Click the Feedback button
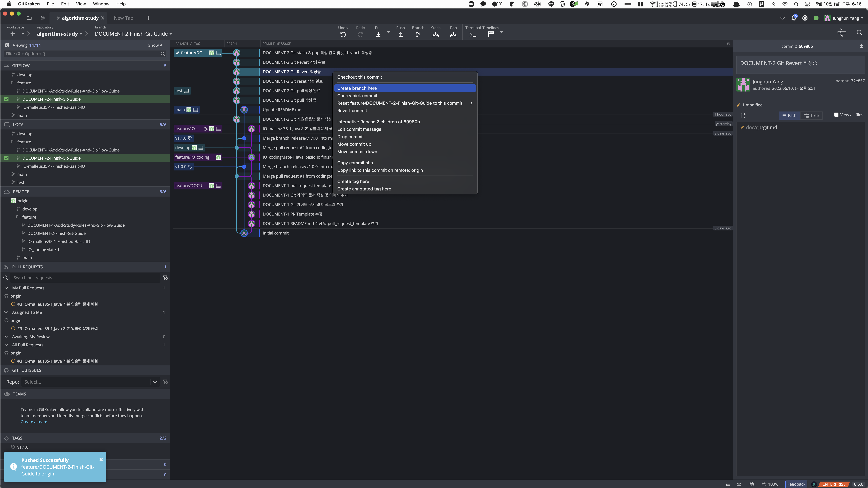This screenshot has height=488, width=868. tap(796, 484)
